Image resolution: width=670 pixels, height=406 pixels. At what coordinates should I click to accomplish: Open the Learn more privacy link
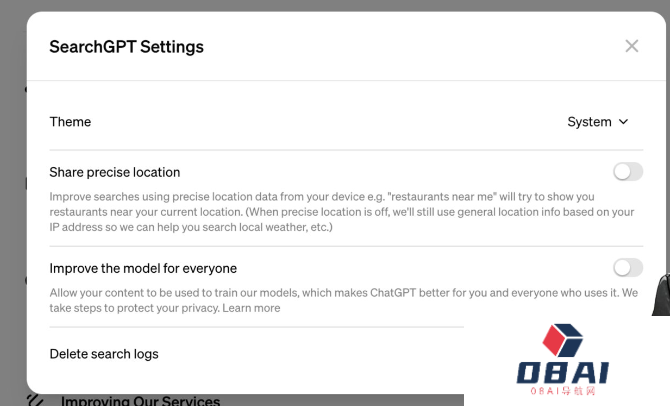(x=251, y=308)
